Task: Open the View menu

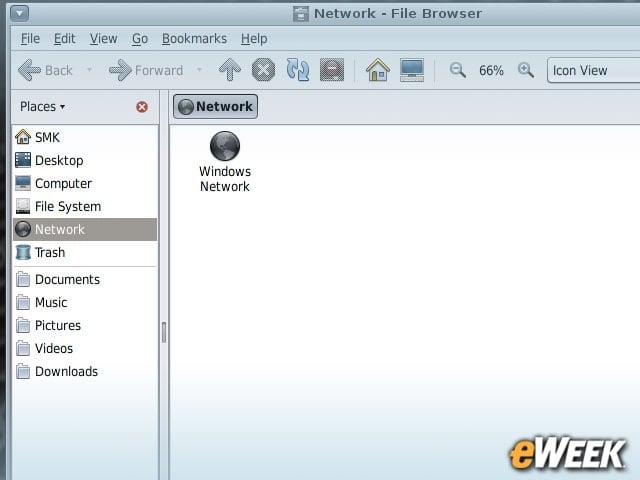Action: point(103,39)
